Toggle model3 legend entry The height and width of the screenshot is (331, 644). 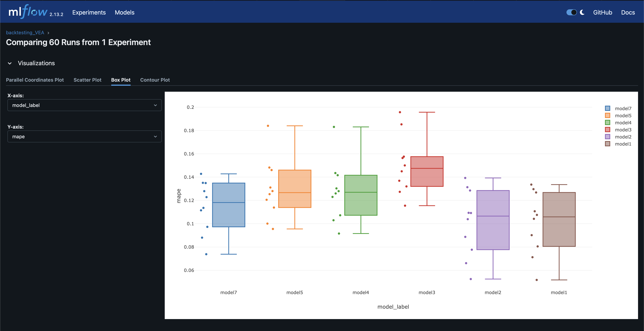click(x=623, y=130)
